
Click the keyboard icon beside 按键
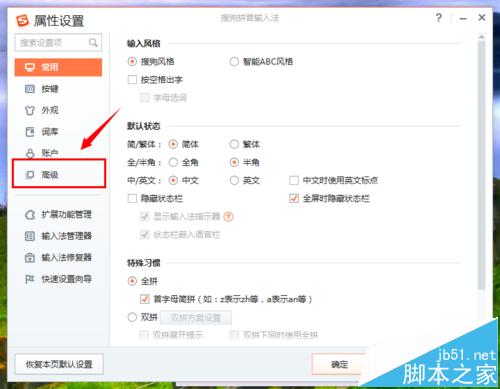[30, 89]
